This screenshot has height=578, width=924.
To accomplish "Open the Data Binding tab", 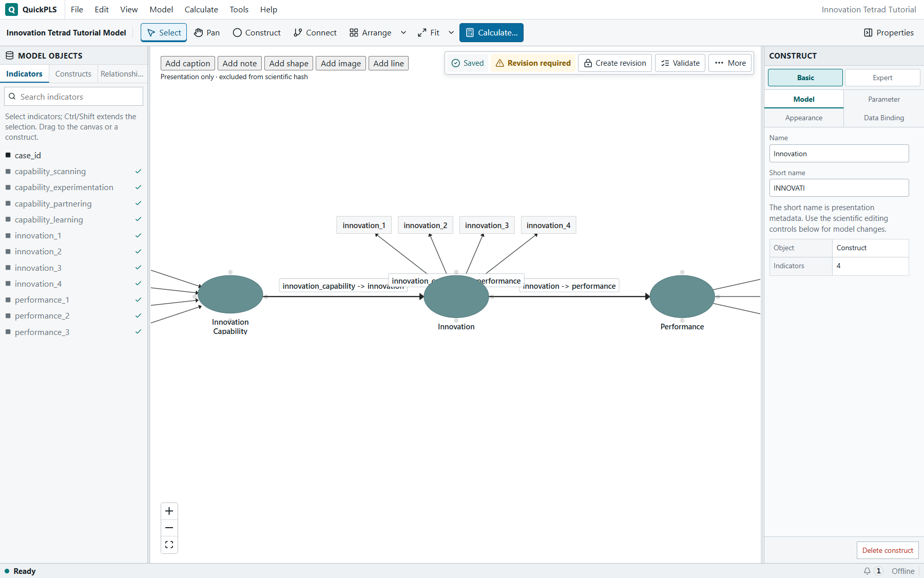I will point(884,118).
